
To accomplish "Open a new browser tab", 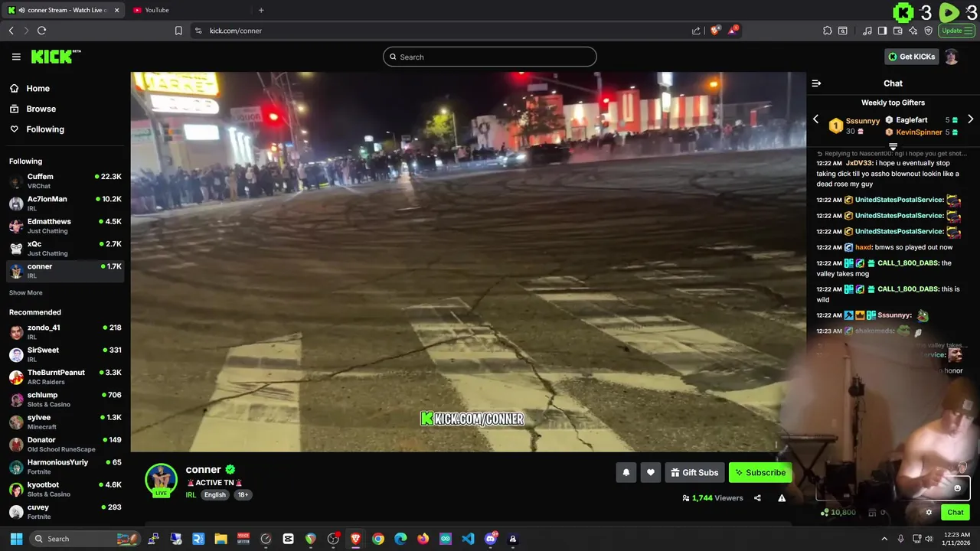I will click(261, 10).
